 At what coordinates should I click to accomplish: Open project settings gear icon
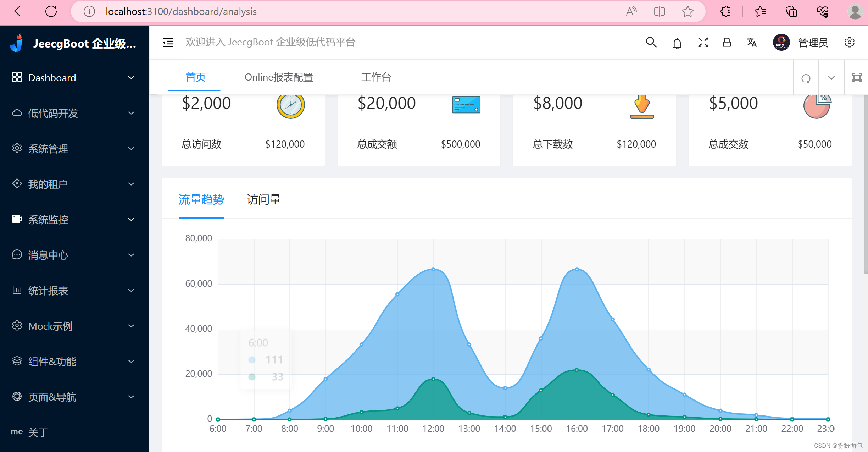tap(849, 43)
